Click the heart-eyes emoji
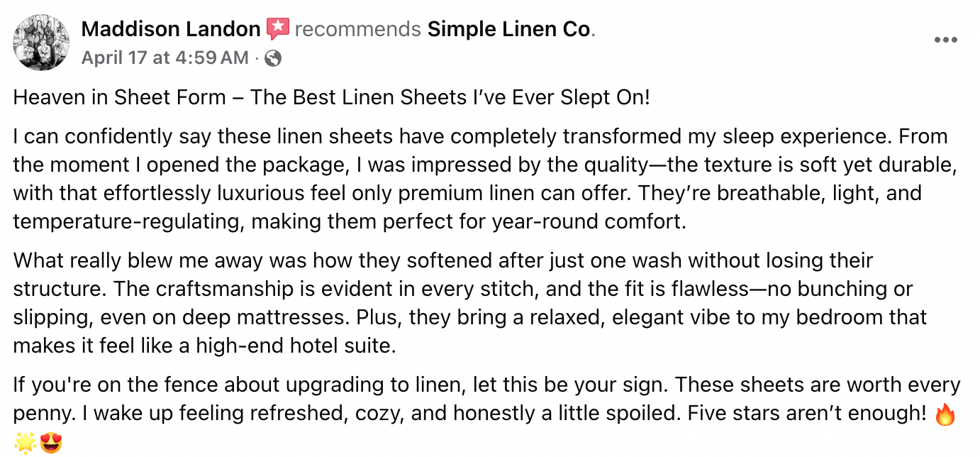Viewport: 980px width, 457px height. [x=50, y=442]
